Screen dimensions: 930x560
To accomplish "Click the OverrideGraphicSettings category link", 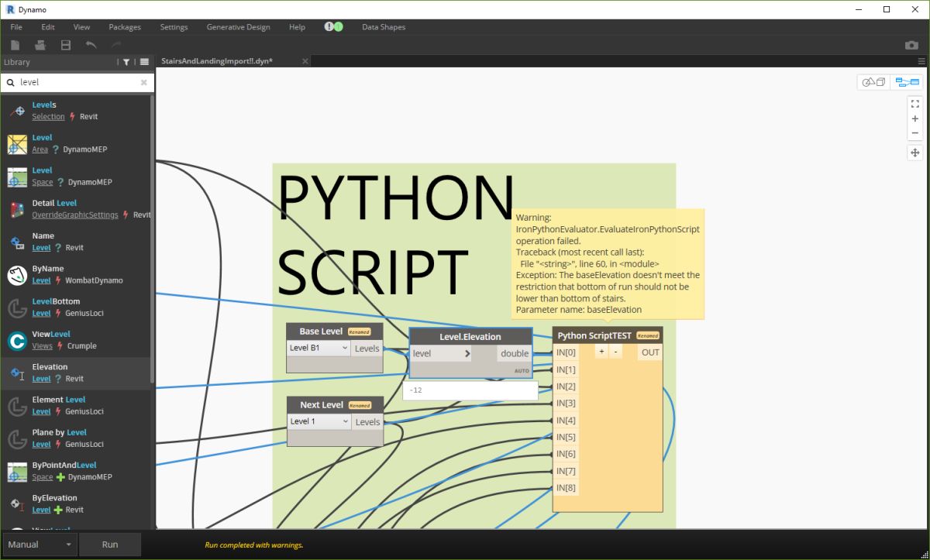I will coord(75,215).
